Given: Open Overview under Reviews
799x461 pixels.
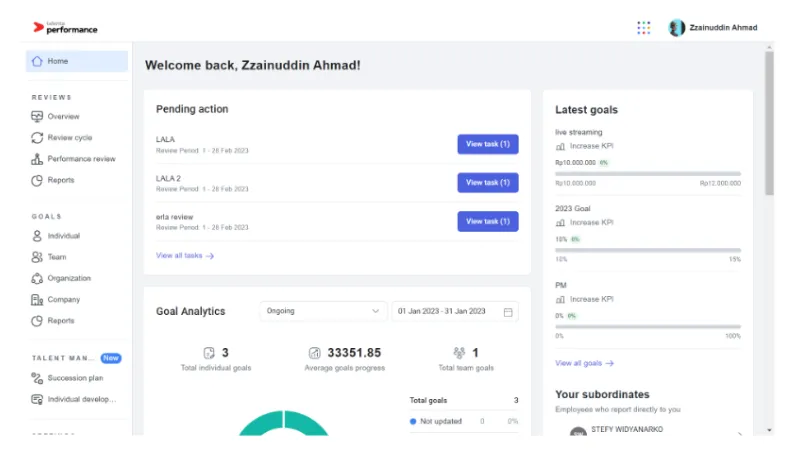Looking at the screenshot, I should click(x=63, y=117).
